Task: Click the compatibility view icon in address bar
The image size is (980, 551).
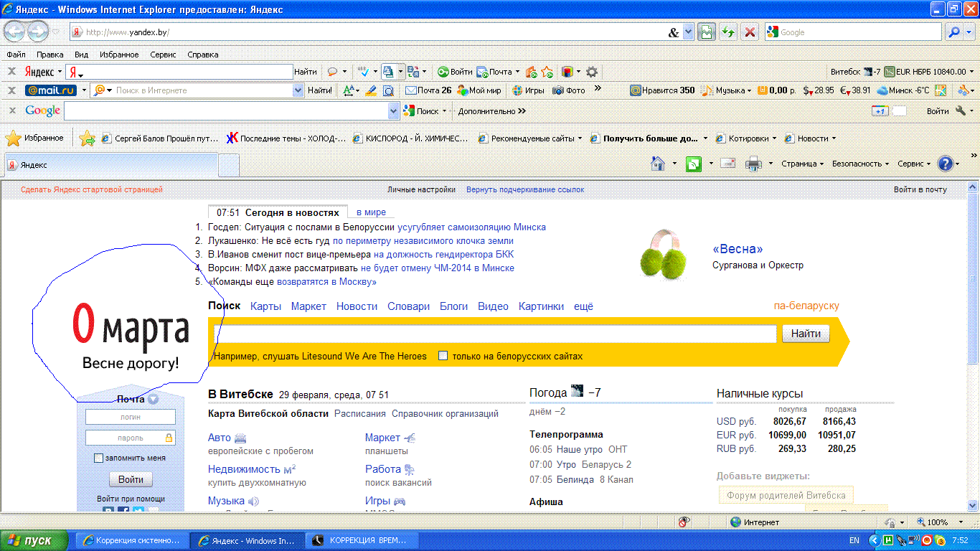Action: click(707, 32)
